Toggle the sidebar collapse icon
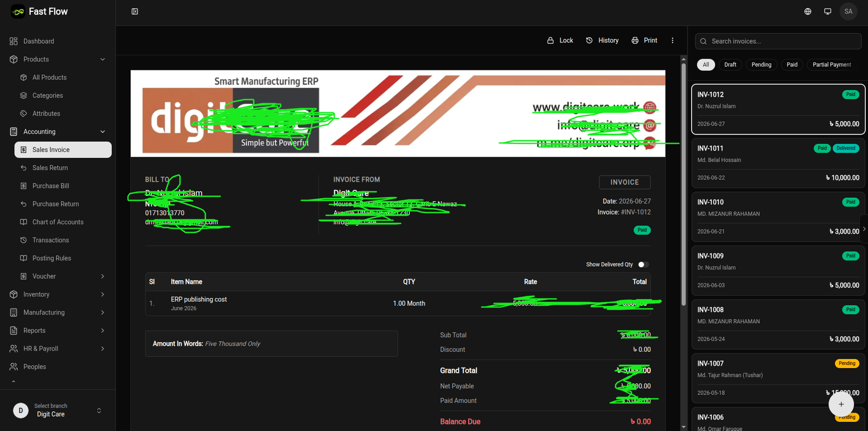This screenshot has height=431, width=868. [135, 11]
